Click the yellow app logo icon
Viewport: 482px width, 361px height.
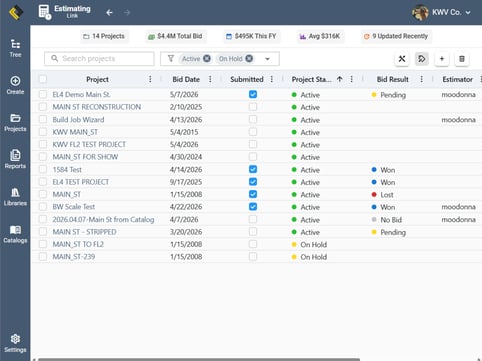point(15,13)
